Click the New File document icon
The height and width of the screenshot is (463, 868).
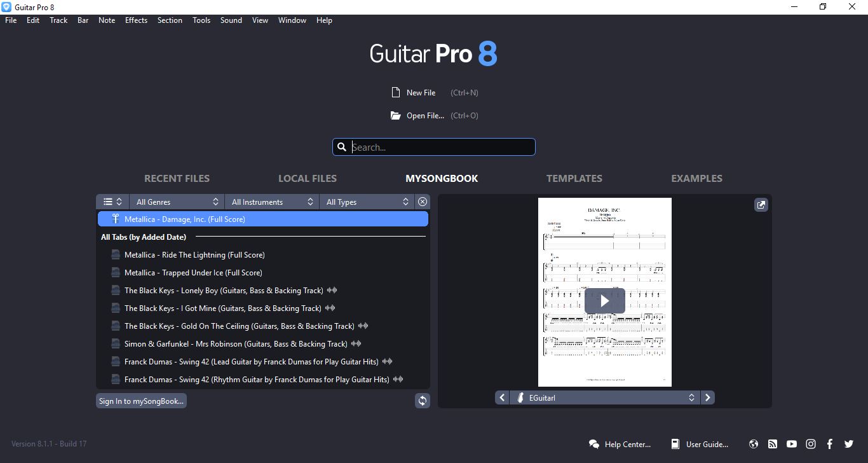[x=396, y=93]
